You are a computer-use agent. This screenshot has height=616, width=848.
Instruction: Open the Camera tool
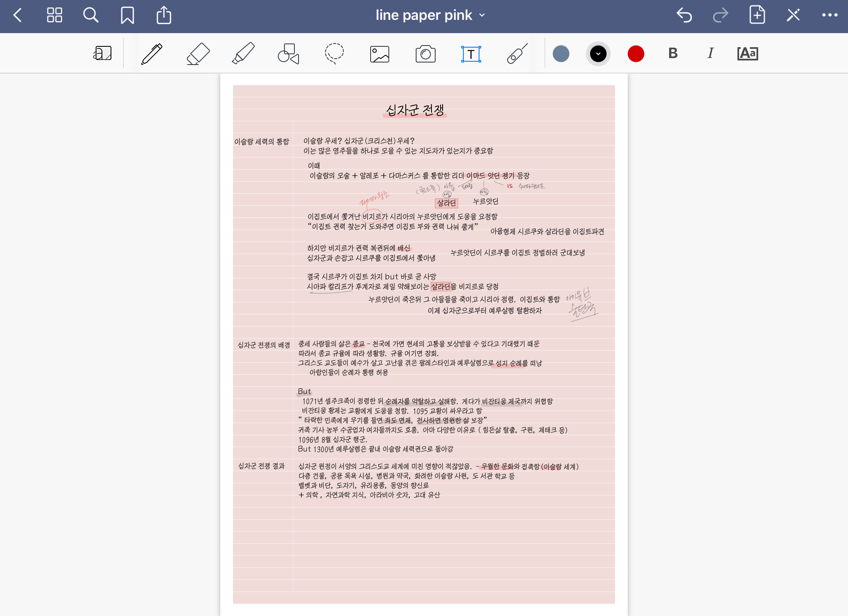[x=425, y=54]
